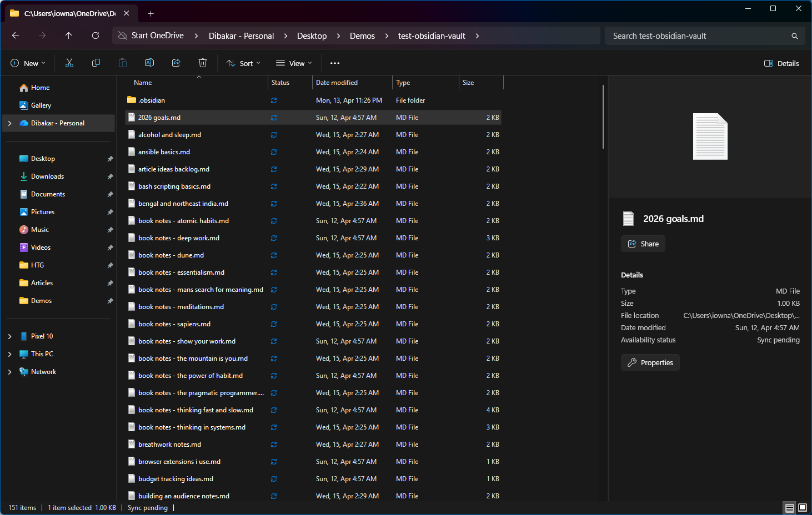Click the Delete trash icon

pyautogui.click(x=203, y=63)
